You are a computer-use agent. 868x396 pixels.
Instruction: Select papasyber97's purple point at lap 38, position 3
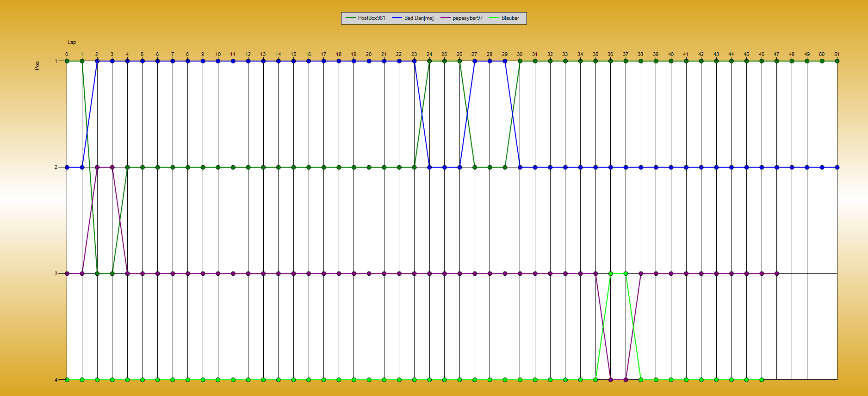(x=641, y=273)
